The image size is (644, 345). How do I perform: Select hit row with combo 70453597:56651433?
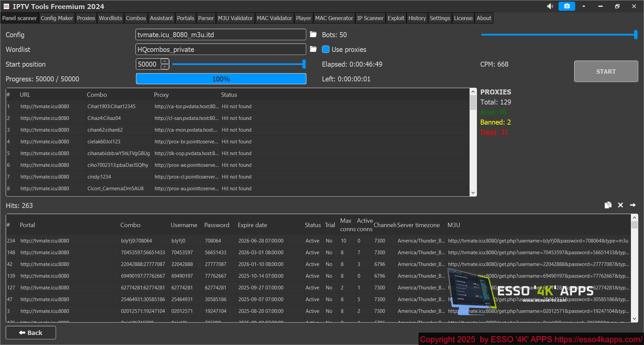point(318,253)
